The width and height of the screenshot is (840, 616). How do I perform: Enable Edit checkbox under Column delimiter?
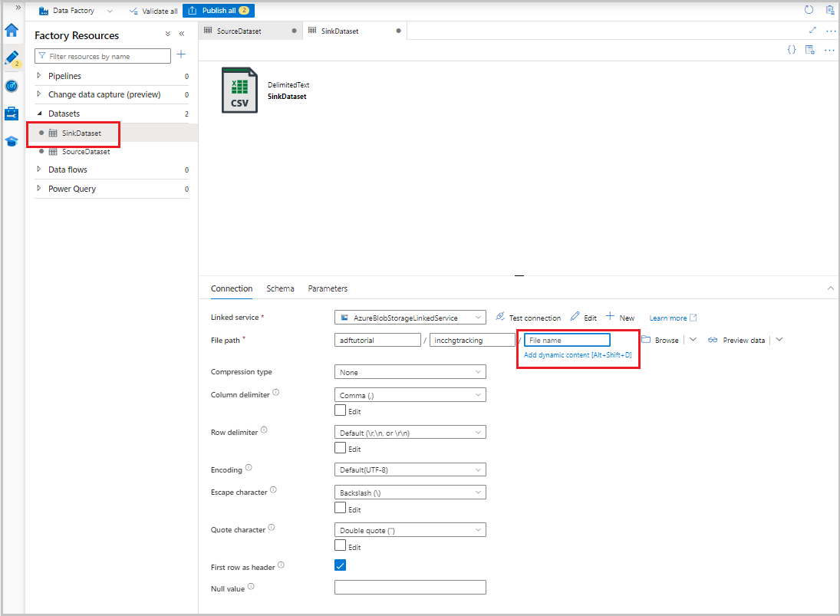tap(341, 410)
